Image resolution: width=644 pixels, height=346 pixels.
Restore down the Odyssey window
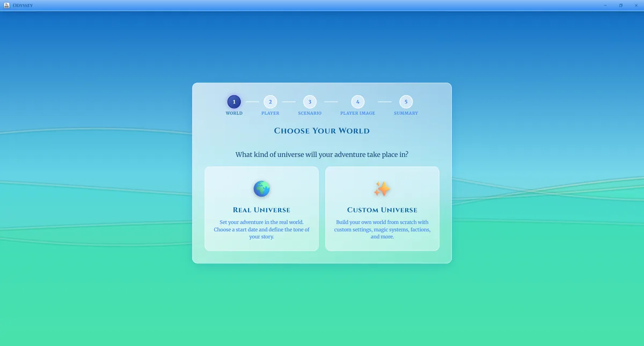click(621, 5)
